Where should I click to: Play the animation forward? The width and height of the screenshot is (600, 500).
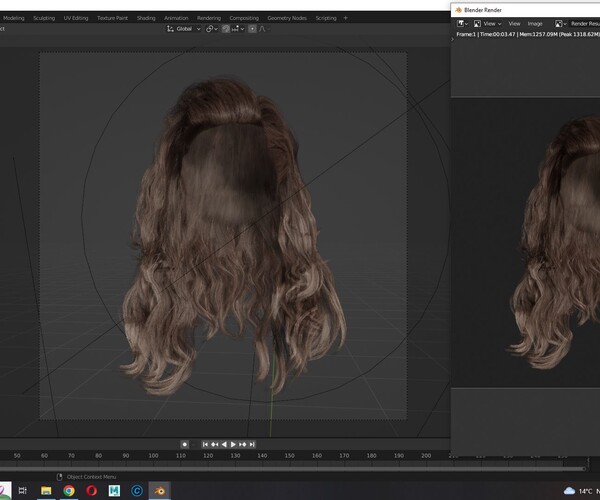(x=233, y=444)
